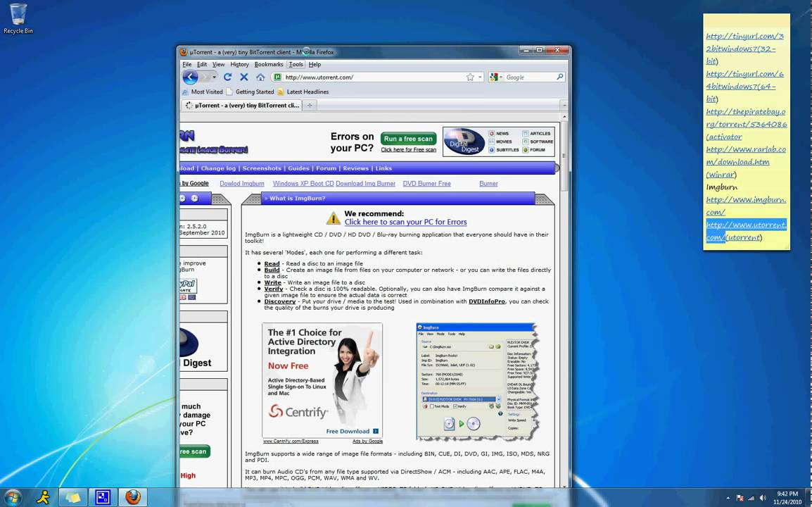Click the DVDInfoPro link in Discovery item
Screen dimensions: 812x507
(487, 301)
